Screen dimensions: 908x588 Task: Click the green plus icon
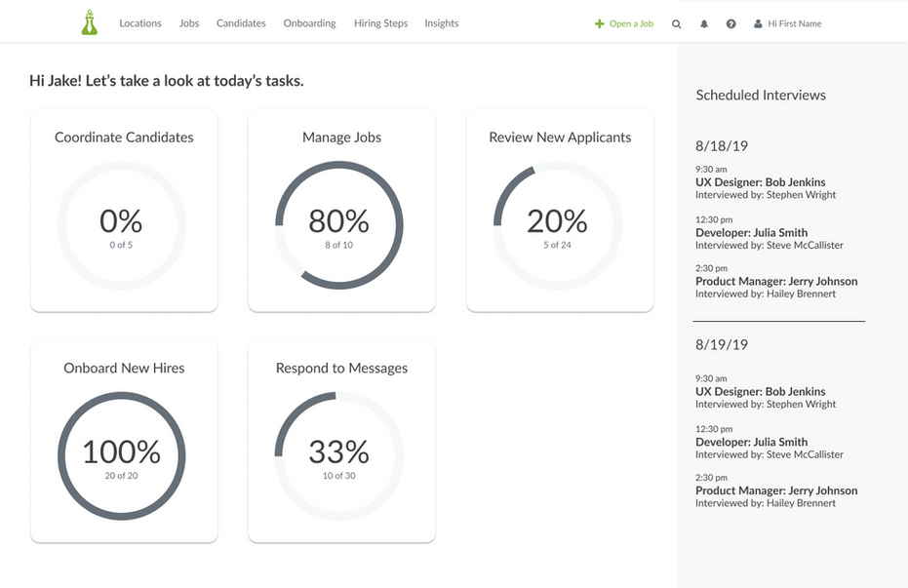tap(600, 23)
